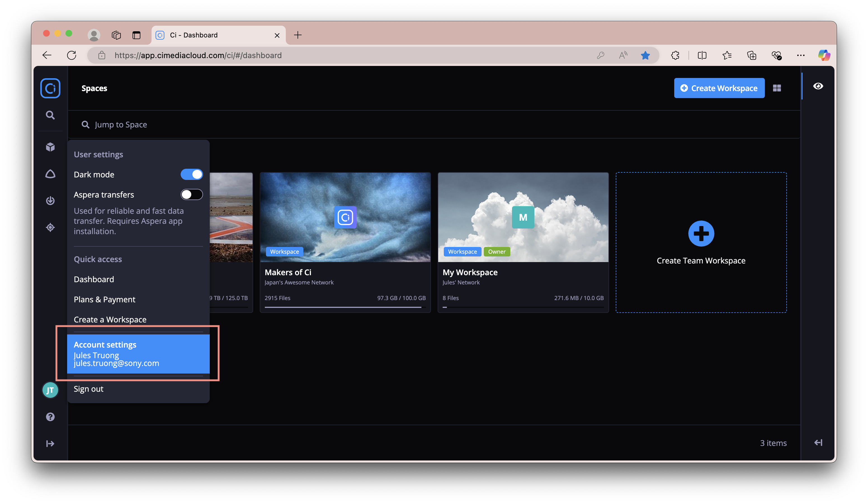
Task: Click the 2915 Files text
Action: pyautogui.click(x=278, y=298)
